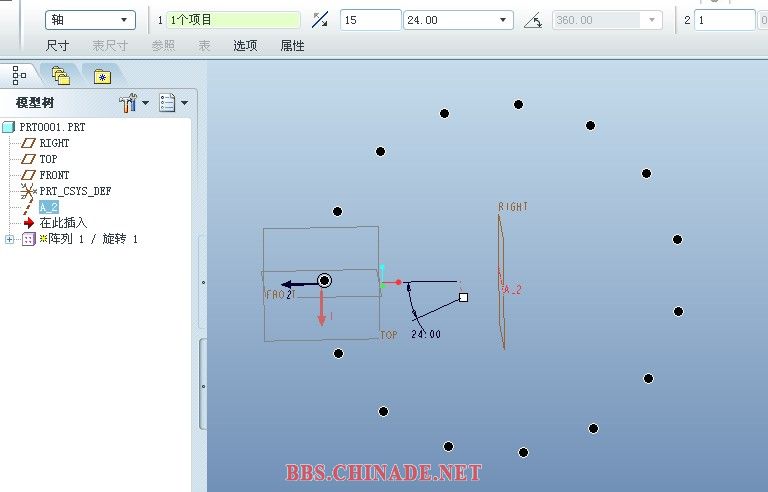Expand the 阵列 1 / 旋转 1 pattern node
Screen dimensions: 768x492
(10, 240)
